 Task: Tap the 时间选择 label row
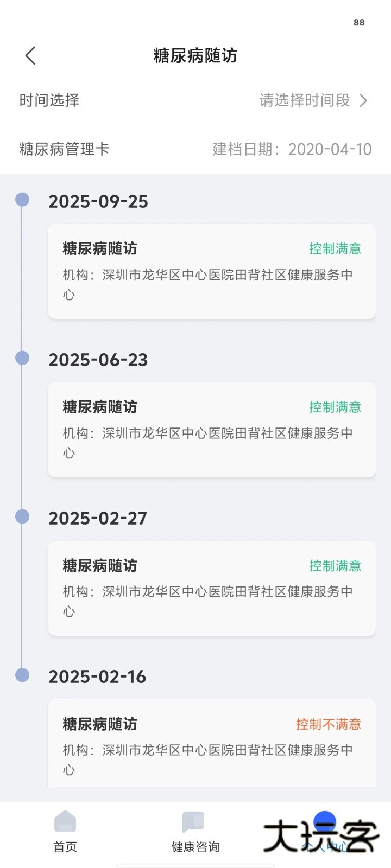(x=49, y=100)
